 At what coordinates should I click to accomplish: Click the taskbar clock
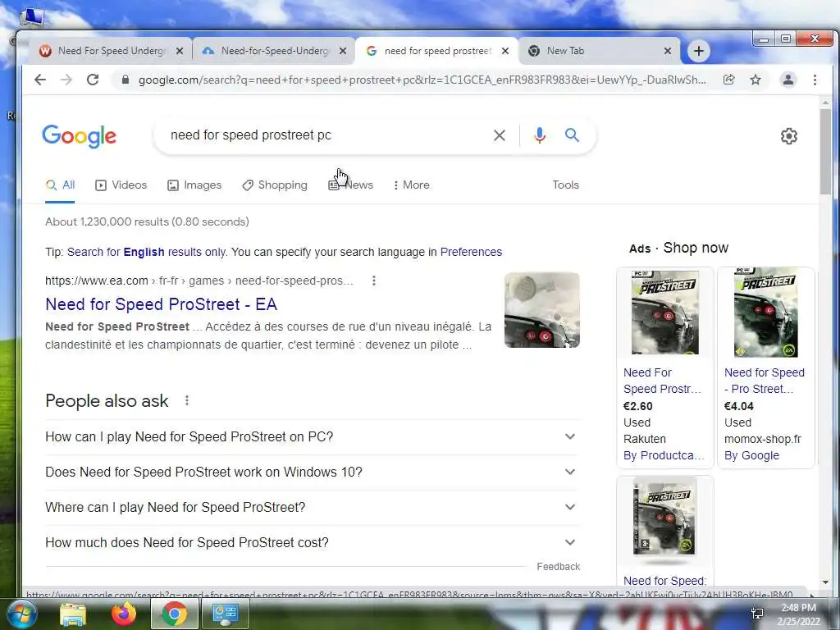[798, 614]
